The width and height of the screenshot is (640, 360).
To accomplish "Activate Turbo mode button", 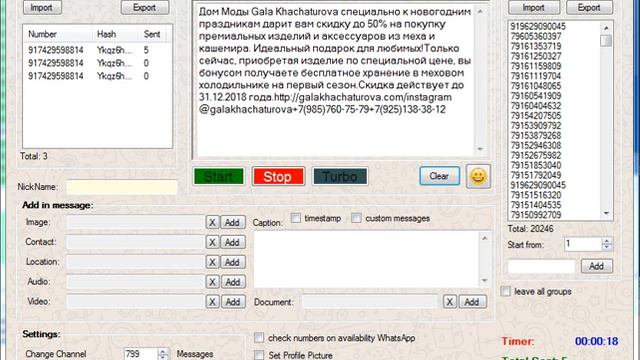I will [x=340, y=176].
